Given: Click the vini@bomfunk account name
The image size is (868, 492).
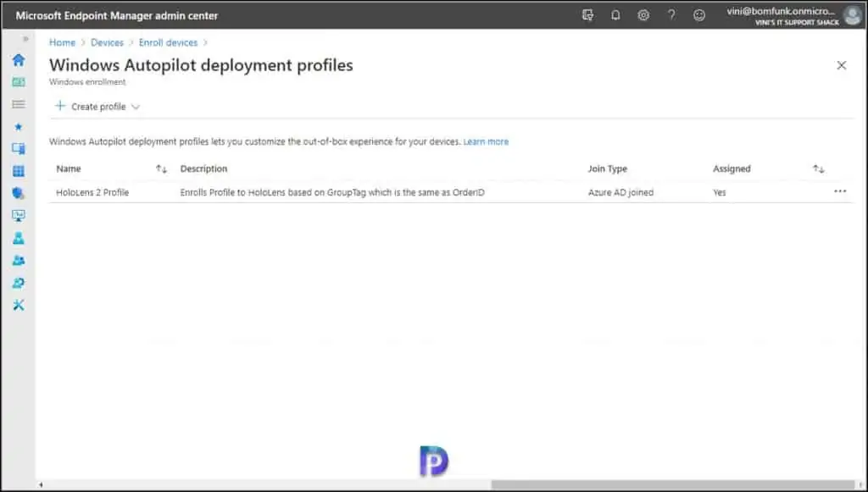Looking at the screenshot, I should click(781, 11).
